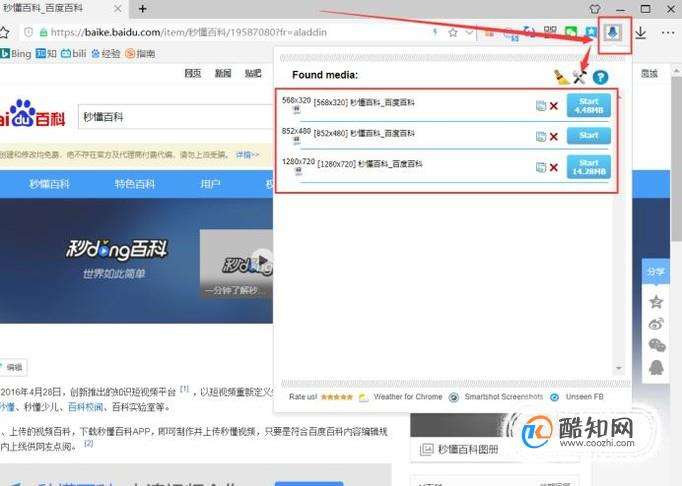Open the 指南 bookmark
Screen dimensions: 682x486
tap(140, 54)
